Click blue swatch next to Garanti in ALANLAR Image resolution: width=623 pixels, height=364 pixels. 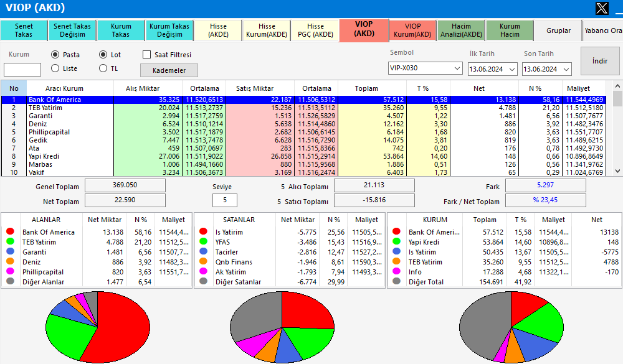click(11, 251)
